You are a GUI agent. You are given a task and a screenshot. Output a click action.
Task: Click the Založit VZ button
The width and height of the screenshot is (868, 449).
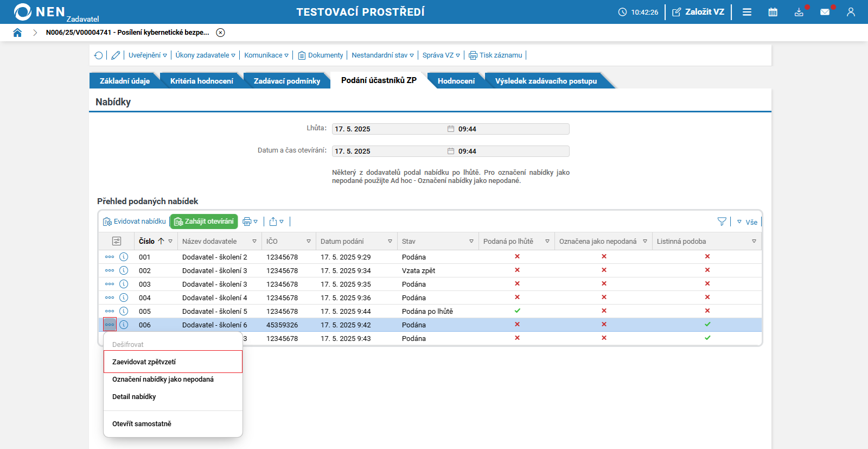point(698,12)
